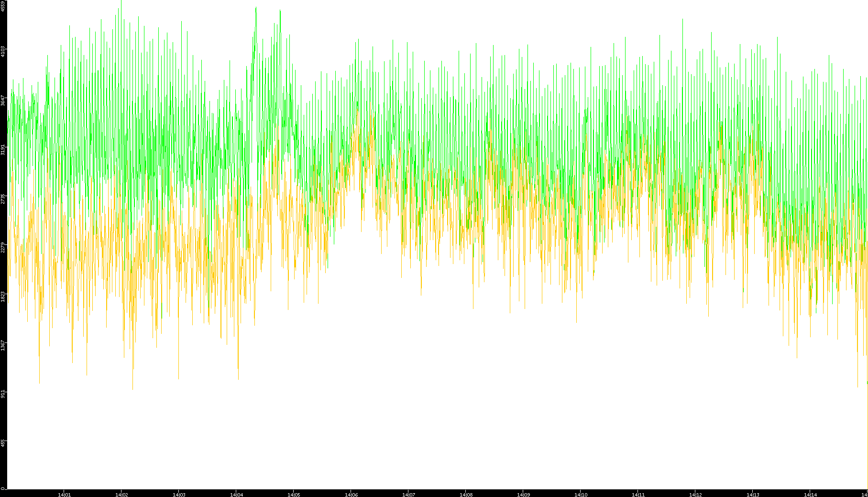868x497 pixels.
Task: Click the 14:14 time axis label
Action: coord(810,495)
